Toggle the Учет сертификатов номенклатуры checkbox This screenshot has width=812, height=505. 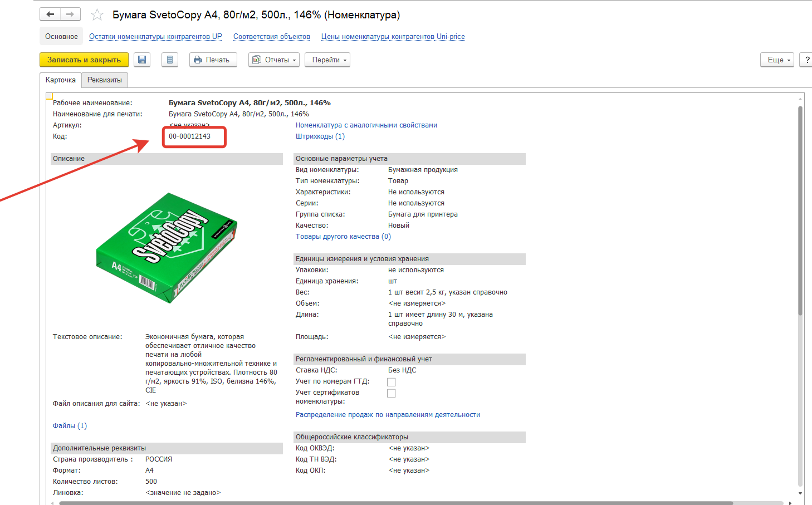click(x=392, y=393)
